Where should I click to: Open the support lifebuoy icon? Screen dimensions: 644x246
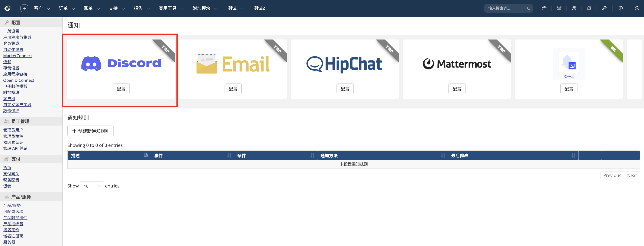574,8
